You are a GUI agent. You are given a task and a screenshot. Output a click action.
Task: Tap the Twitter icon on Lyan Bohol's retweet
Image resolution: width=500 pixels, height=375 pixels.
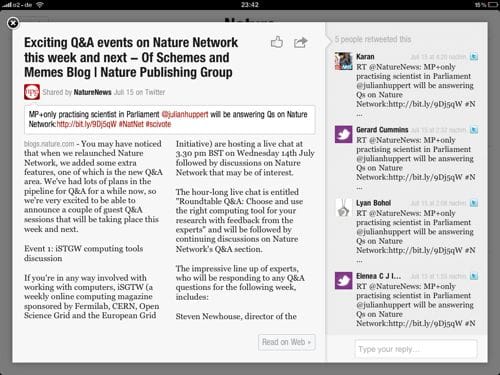coord(474,203)
